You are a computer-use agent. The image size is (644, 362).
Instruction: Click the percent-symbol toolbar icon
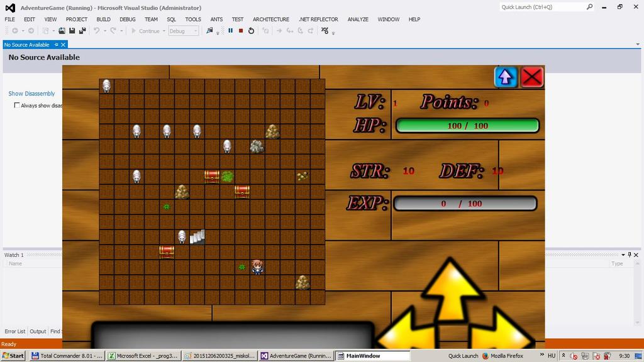coord(325,31)
